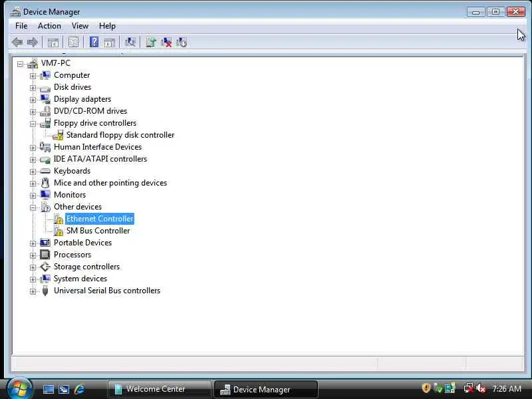Click the Show/Hide Action Pane toolbar icon
This screenshot has width=532, height=399.
[x=109, y=43]
